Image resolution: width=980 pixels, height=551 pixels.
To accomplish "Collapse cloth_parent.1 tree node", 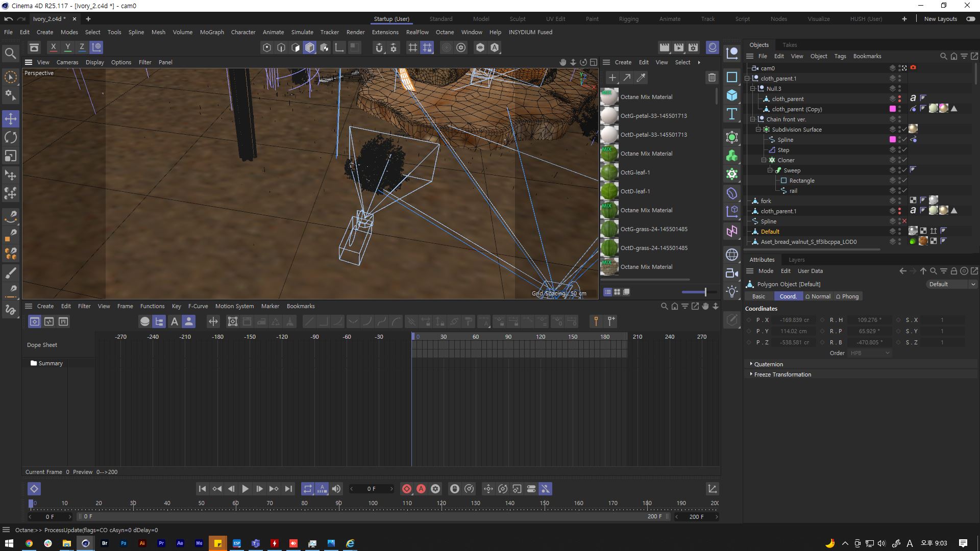I will [747, 78].
